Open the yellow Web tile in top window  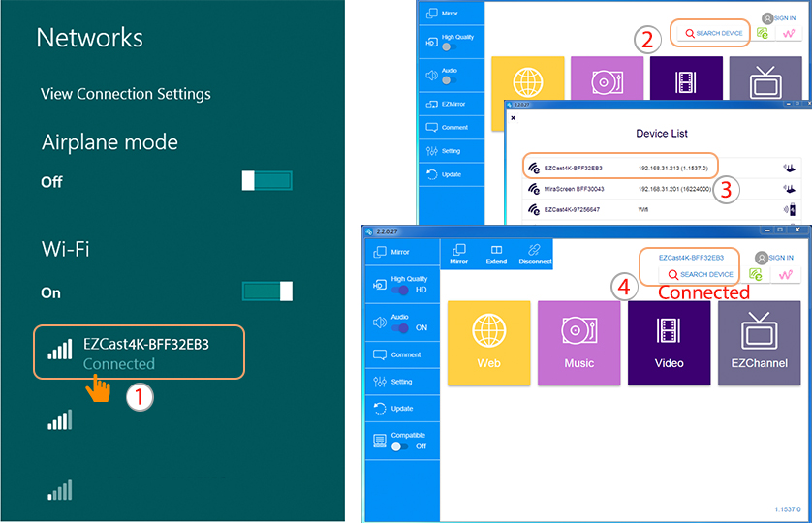point(528,77)
